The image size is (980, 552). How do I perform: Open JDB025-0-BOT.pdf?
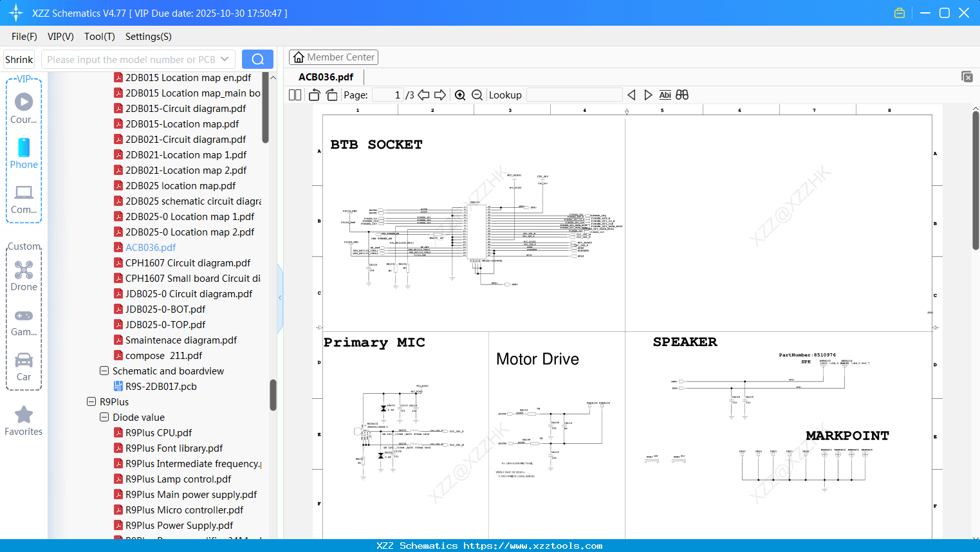tap(165, 309)
